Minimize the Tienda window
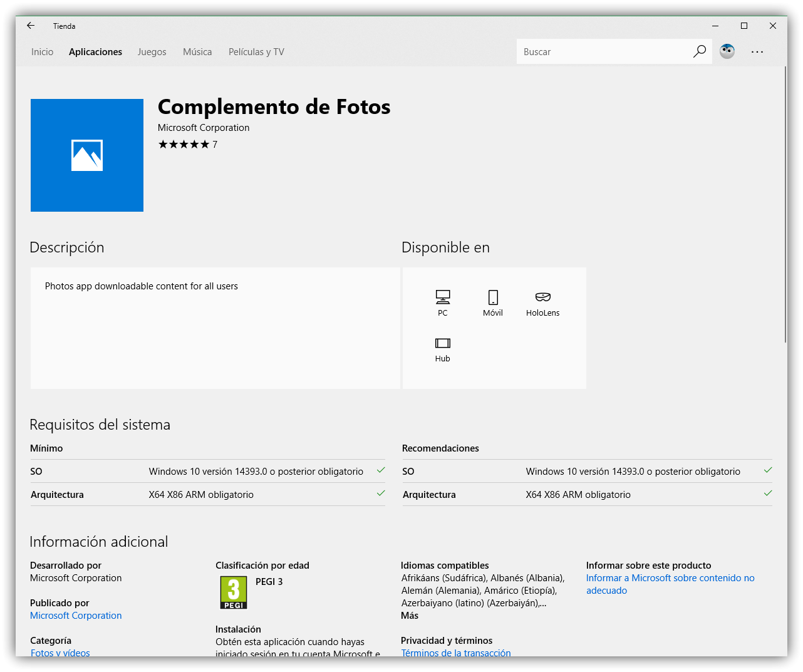The image size is (803, 672). point(715,26)
